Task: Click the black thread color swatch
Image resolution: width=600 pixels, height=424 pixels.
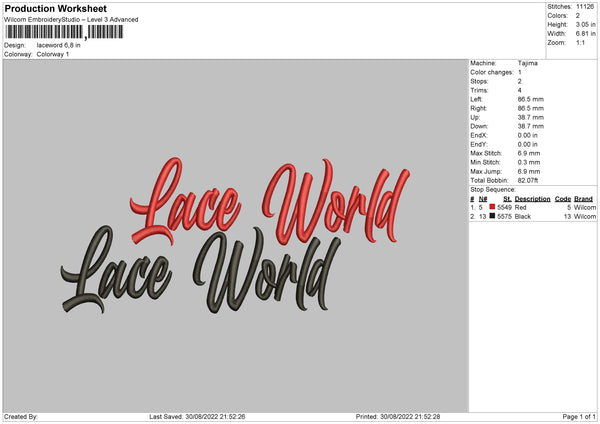Action: coord(492,216)
